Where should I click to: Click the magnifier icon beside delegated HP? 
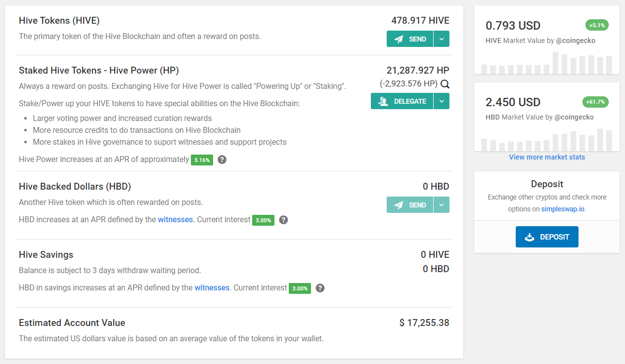[x=445, y=84]
